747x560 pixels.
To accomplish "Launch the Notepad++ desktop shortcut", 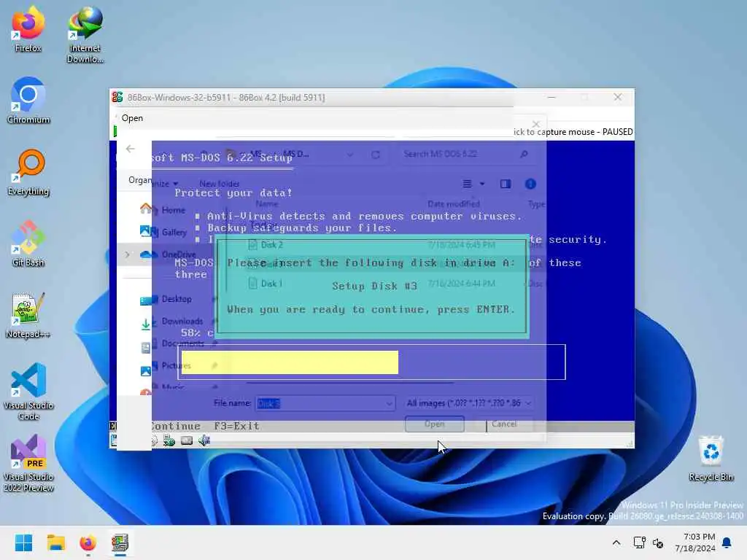I will tap(28, 315).
